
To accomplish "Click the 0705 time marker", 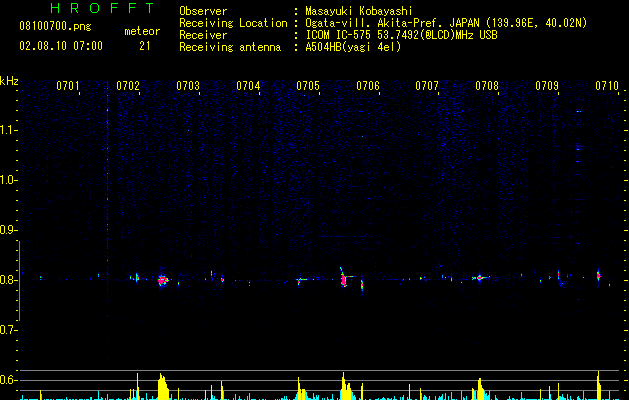I will coord(308,86).
